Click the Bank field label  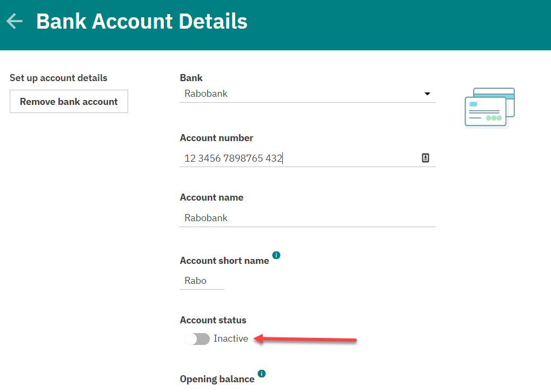click(x=191, y=78)
